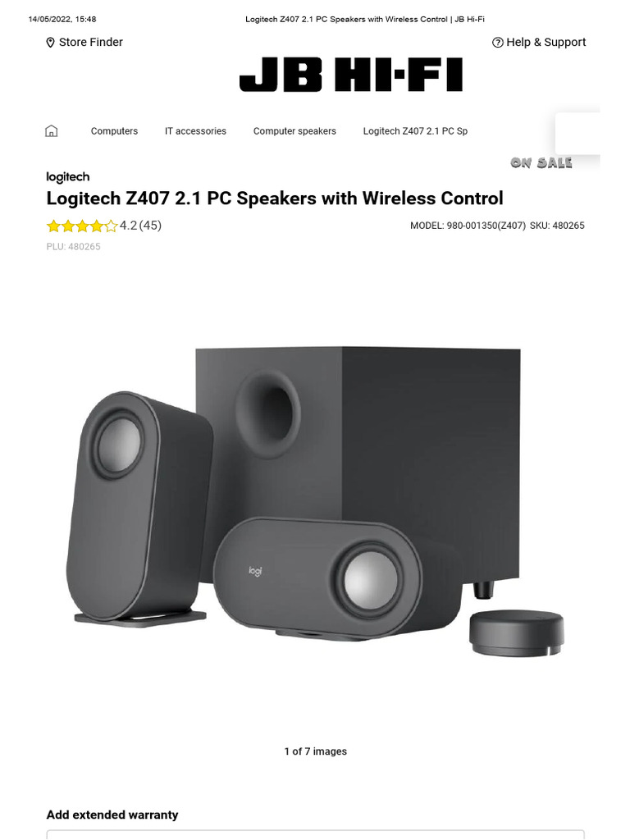The height and width of the screenshot is (840, 630).
Task: Click the first yellow star in the rating
Action: tap(53, 226)
